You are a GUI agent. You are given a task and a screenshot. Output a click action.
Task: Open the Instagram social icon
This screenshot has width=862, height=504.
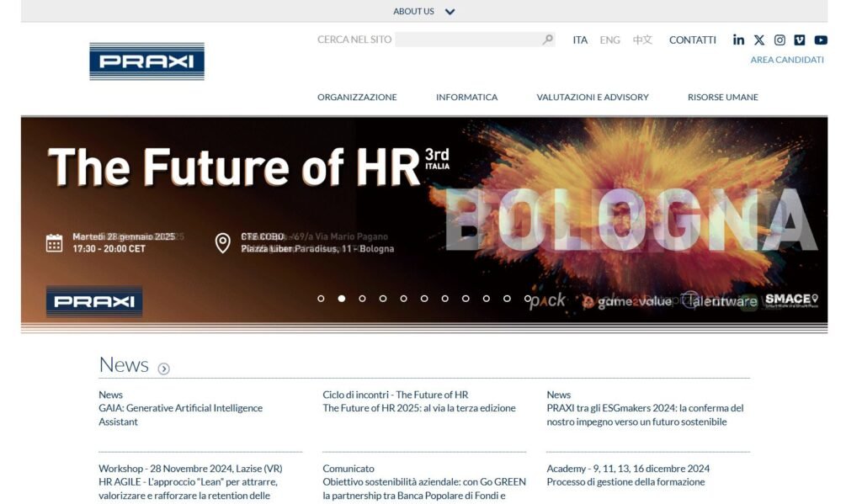coord(780,40)
